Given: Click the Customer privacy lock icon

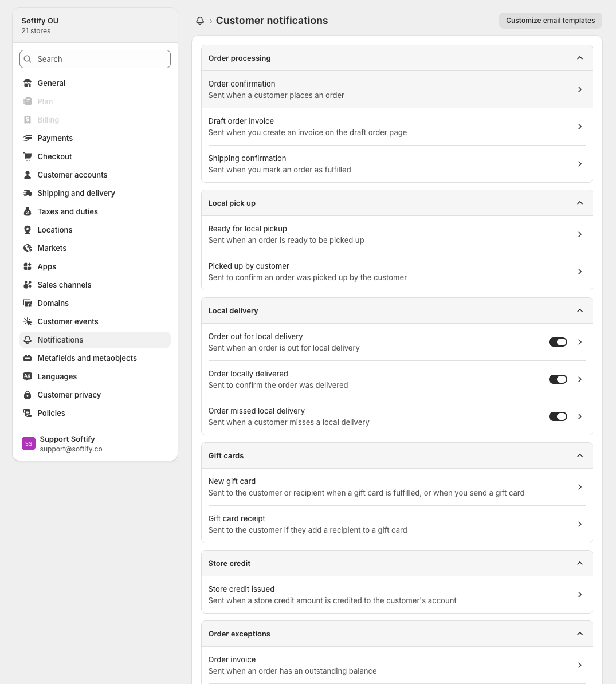Looking at the screenshot, I should tap(28, 395).
